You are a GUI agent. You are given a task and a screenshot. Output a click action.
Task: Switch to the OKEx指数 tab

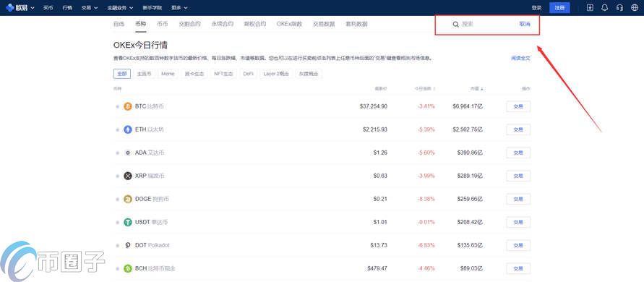(x=289, y=24)
